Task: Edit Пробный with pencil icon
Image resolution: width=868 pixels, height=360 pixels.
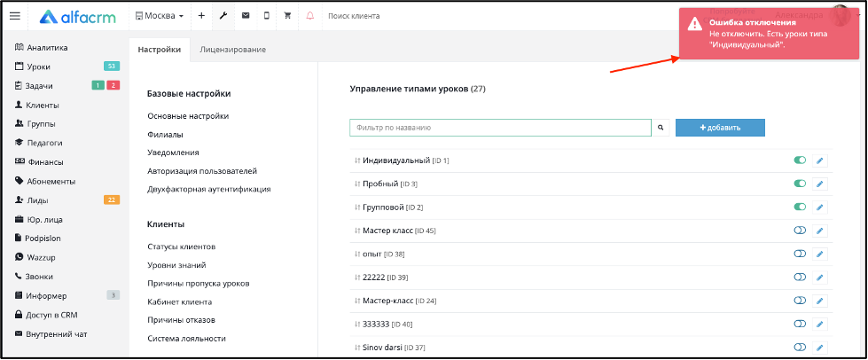Action: click(x=820, y=184)
